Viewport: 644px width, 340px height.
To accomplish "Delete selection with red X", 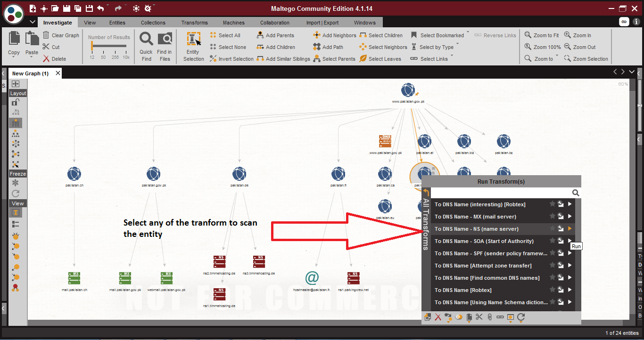I will (x=54, y=59).
